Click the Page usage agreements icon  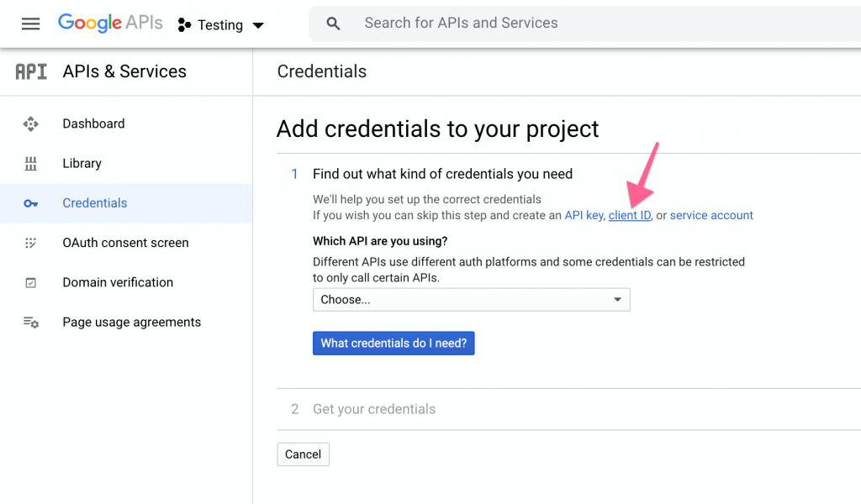pos(31,323)
